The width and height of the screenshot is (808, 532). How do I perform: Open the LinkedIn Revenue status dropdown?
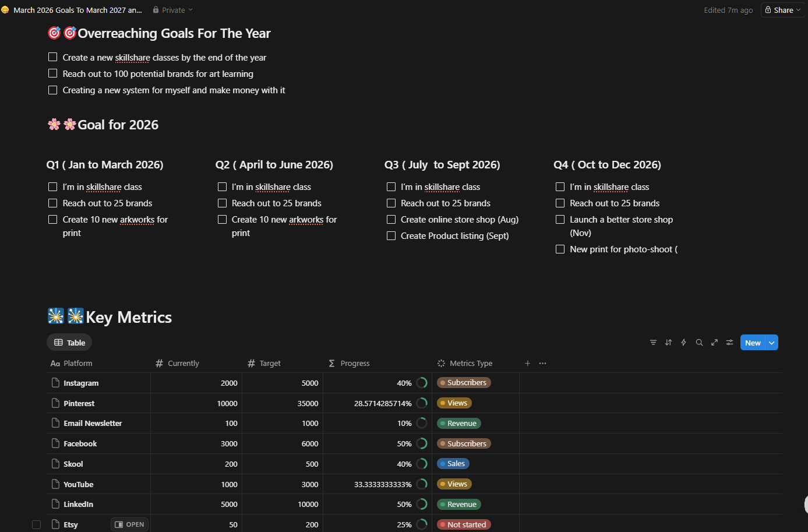pyautogui.click(x=459, y=504)
